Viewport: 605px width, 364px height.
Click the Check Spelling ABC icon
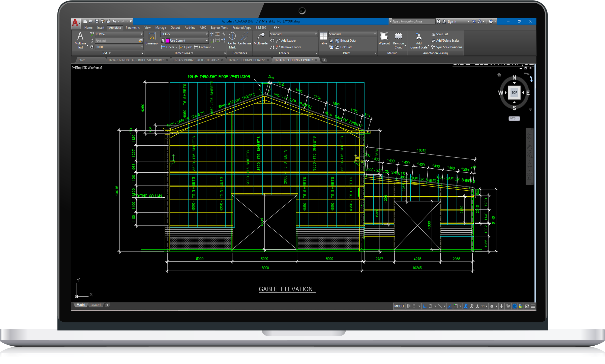(92, 34)
